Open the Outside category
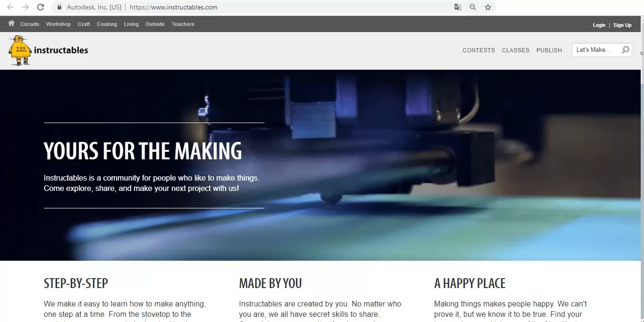644x322 pixels. pyautogui.click(x=155, y=24)
